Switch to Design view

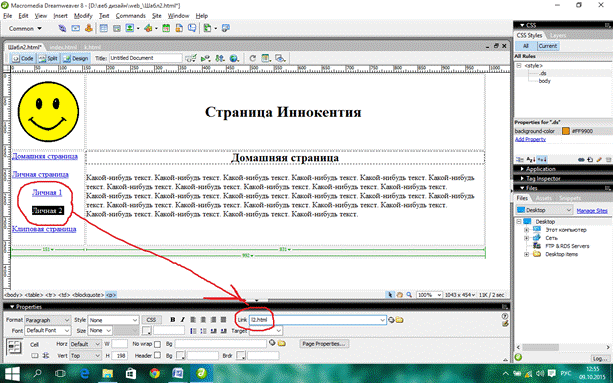pyautogui.click(x=76, y=58)
